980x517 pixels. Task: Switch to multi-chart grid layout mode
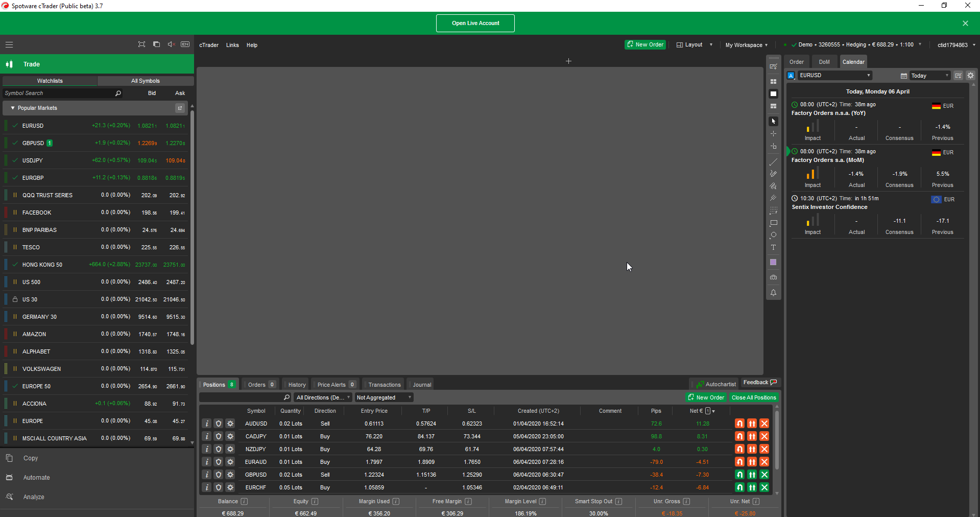tap(773, 82)
